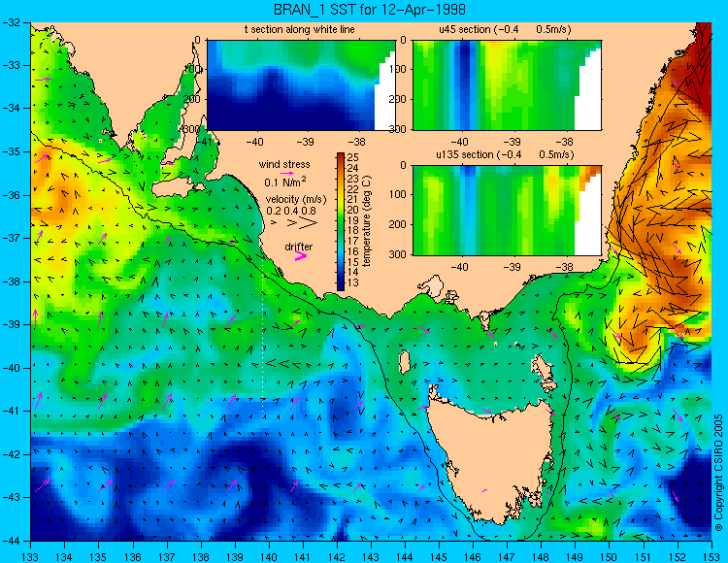Click the temperature color bar

point(341,222)
